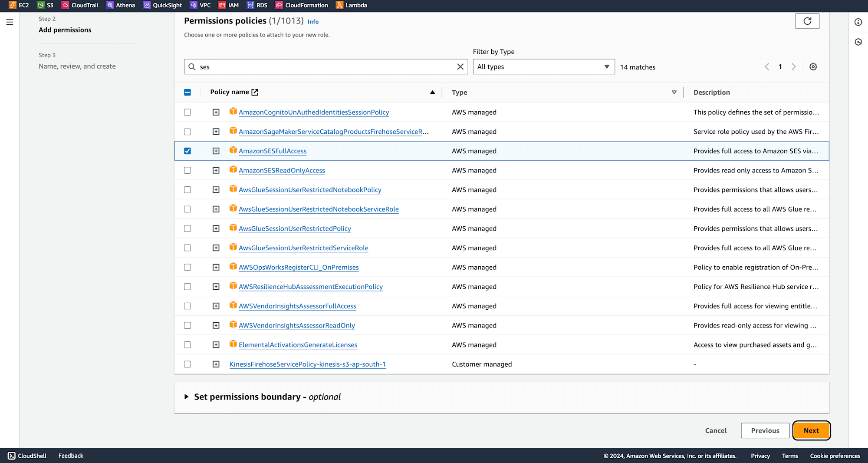
Task: Open the Terms link in footer
Action: click(790, 456)
